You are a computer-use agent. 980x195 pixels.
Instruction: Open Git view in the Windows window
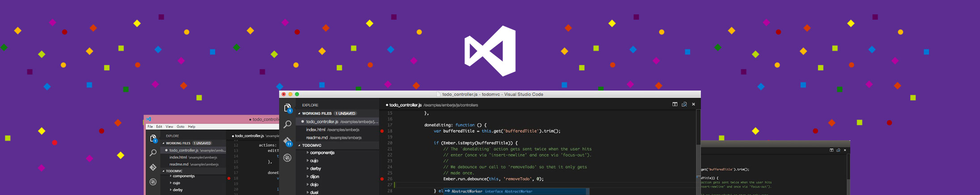153,167
